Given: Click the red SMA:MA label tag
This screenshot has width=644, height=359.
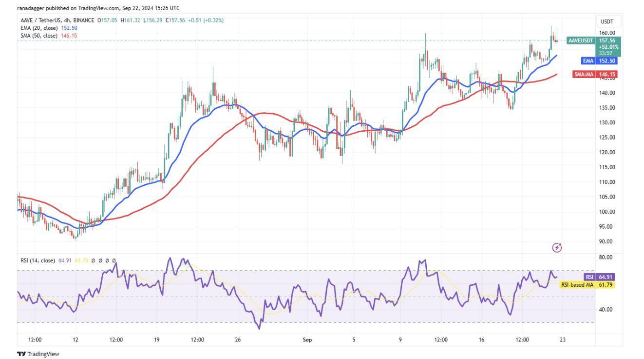Looking at the screenshot, I should (584, 75).
